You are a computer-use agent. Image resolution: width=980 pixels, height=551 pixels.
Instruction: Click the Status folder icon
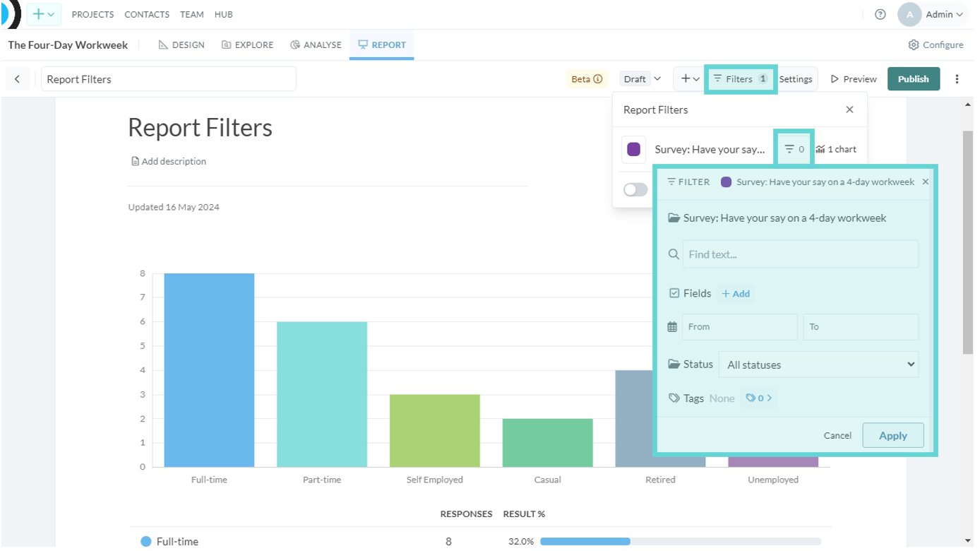point(674,365)
